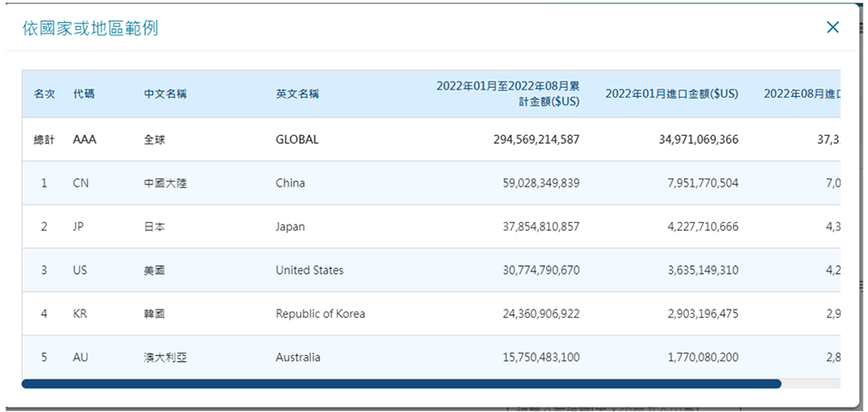Select the 英文名稱 column header
Viewport: 868px width, 412px height.
point(297,94)
